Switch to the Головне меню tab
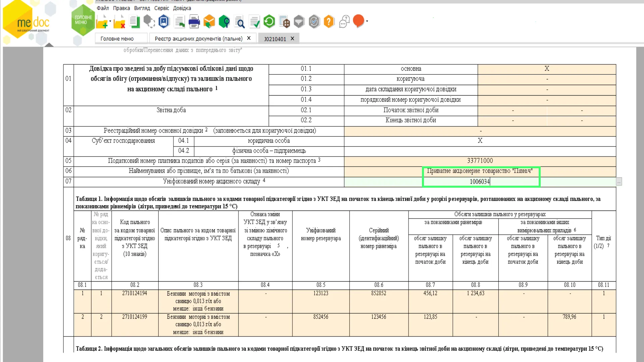Image resolution: width=644 pixels, height=362 pixels. tap(121, 39)
